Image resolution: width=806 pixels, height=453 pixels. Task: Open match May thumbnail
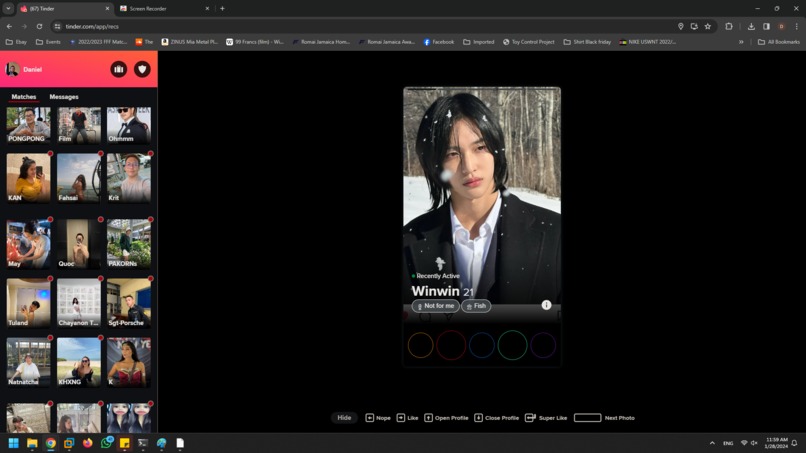click(x=29, y=244)
